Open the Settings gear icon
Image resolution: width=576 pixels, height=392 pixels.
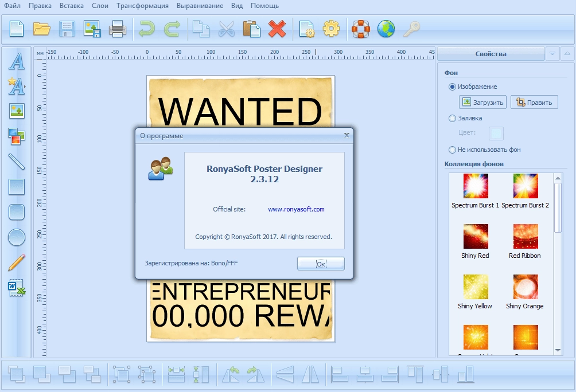point(332,29)
